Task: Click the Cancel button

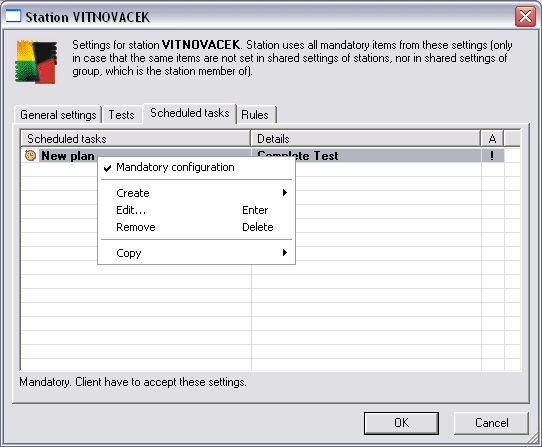Action: click(492, 423)
